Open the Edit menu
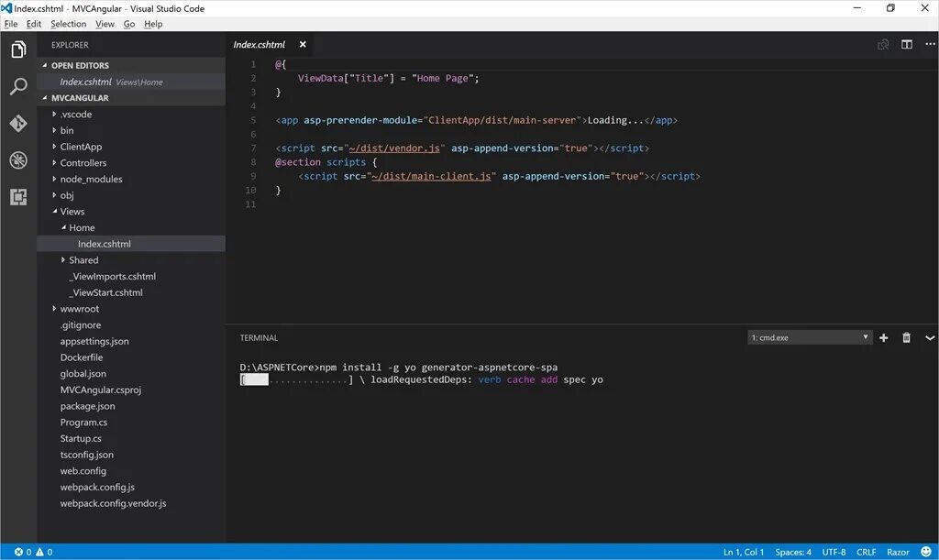The width and height of the screenshot is (939, 560). point(34,24)
